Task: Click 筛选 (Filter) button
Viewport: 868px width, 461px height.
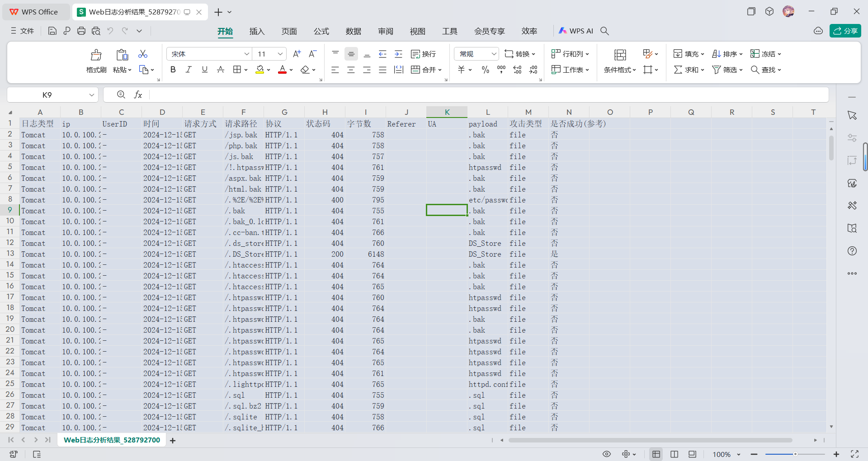Action: click(x=727, y=70)
